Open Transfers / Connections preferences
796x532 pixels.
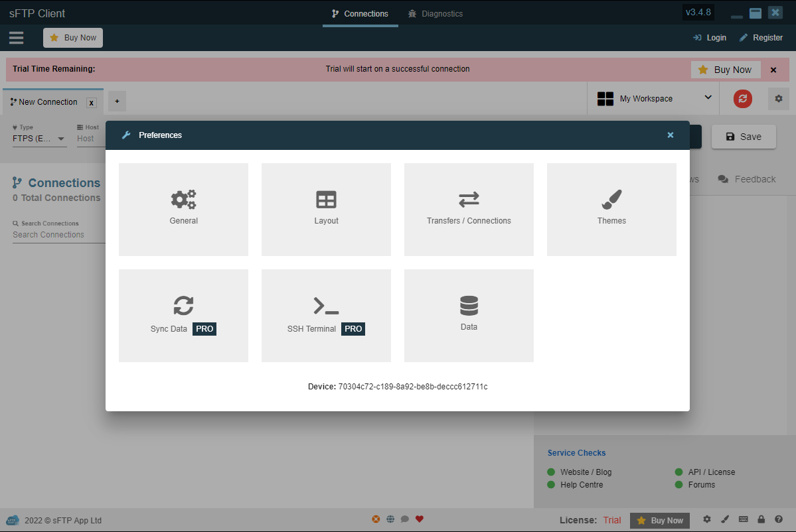click(x=469, y=210)
